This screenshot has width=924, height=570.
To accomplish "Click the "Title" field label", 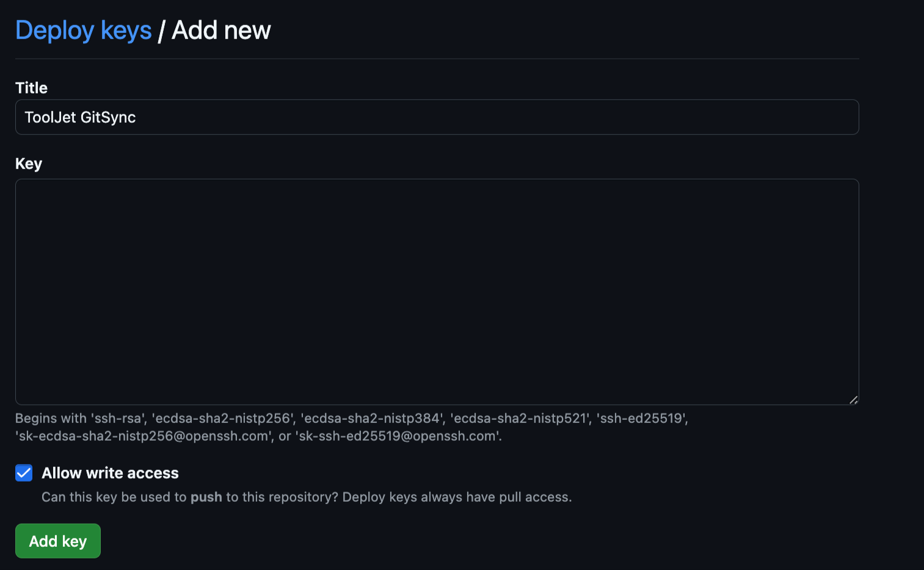I will click(31, 88).
